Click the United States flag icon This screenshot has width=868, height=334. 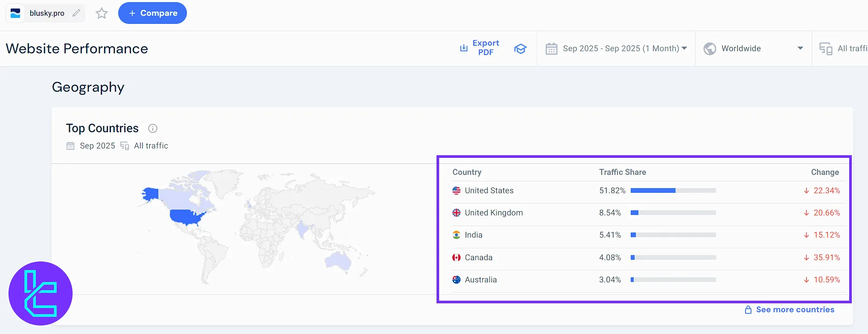456,191
